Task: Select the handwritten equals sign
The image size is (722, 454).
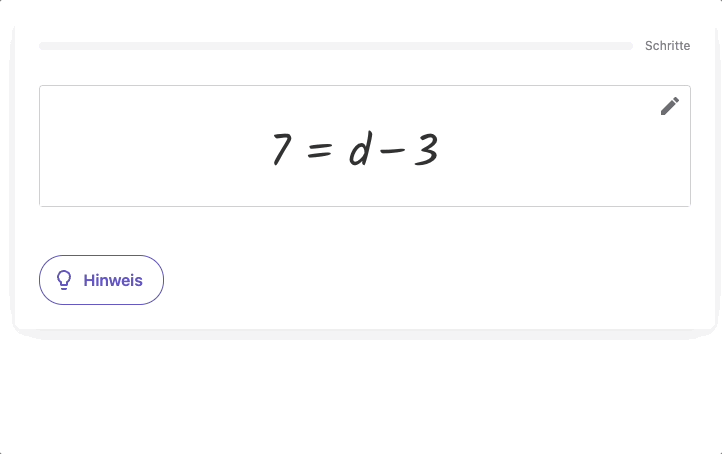Action: [320, 150]
